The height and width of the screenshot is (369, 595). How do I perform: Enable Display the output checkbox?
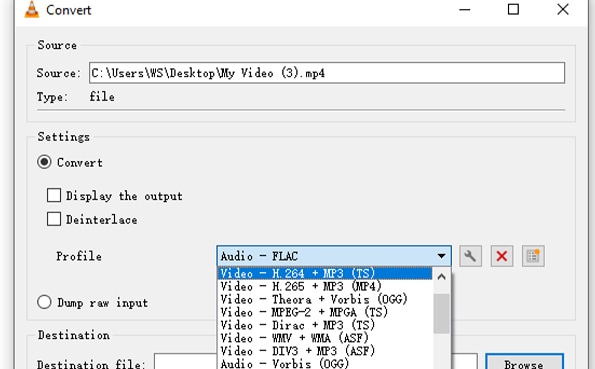(54, 196)
